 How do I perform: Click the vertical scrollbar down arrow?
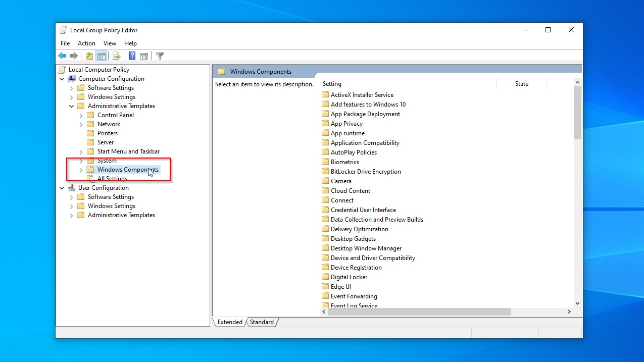(x=578, y=303)
